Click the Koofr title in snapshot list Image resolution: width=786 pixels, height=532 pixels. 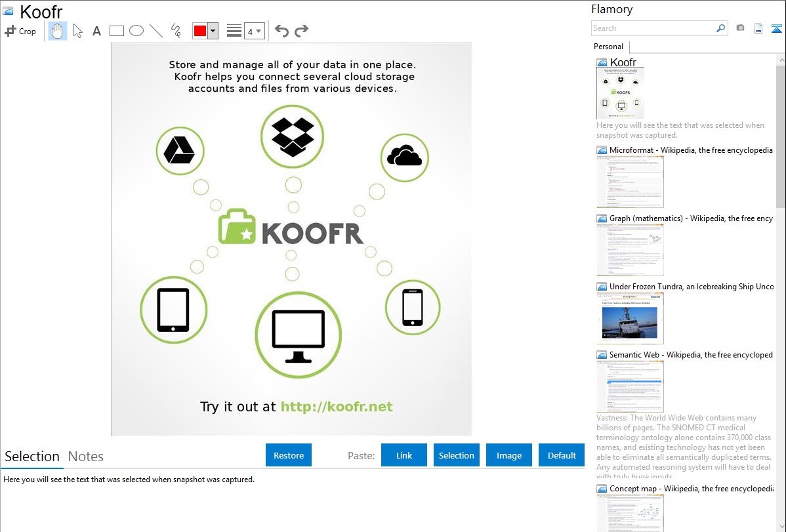[x=623, y=62]
